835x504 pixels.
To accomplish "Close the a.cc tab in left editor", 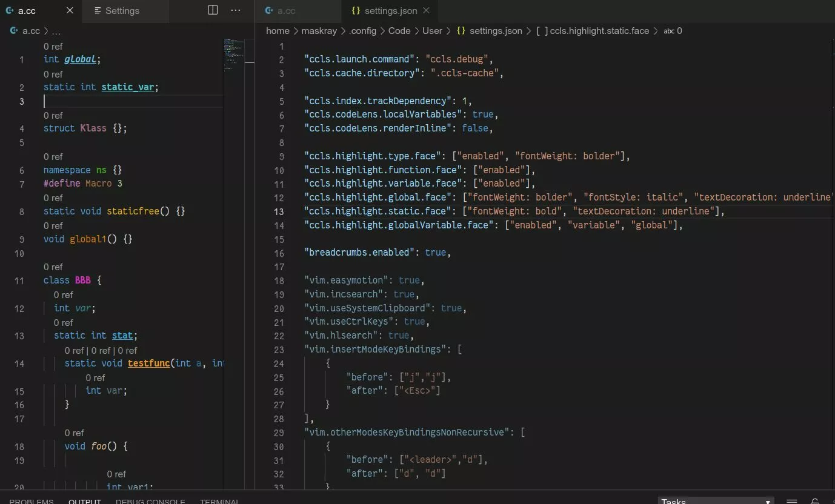I will tap(70, 10).
